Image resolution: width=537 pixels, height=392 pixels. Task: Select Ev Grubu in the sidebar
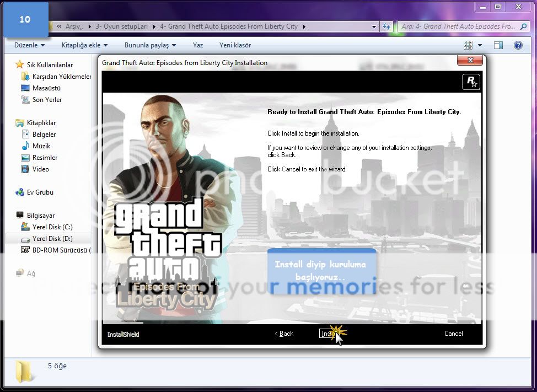pos(40,192)
